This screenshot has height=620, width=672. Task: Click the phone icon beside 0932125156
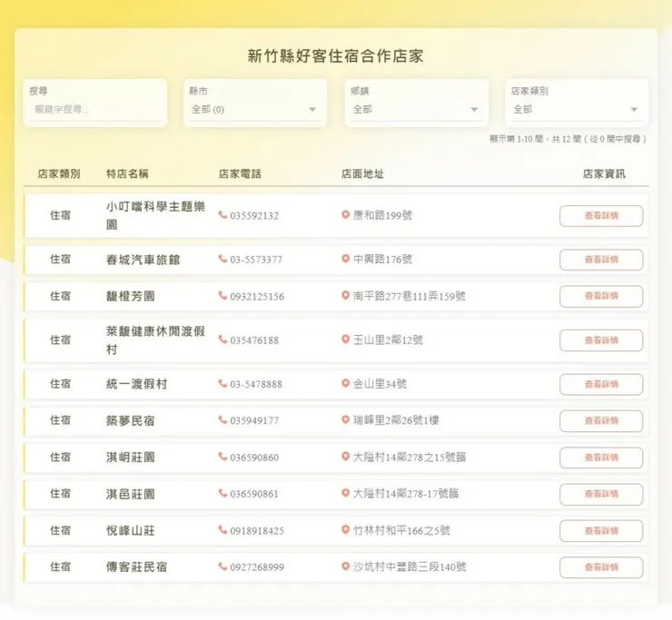point(222,296)
